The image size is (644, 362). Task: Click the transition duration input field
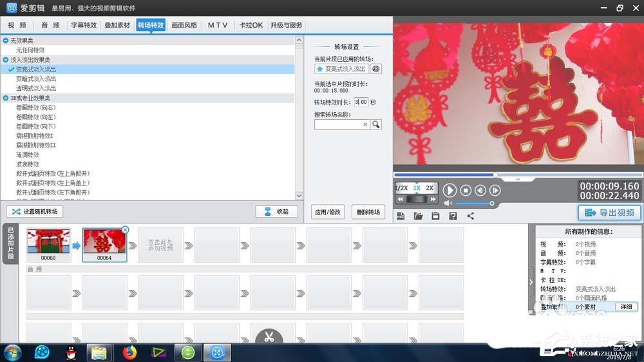[361, 102]
